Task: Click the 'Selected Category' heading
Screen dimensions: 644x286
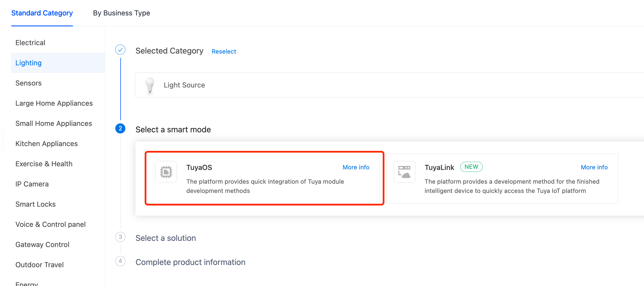Action: (x=169, y=51)
